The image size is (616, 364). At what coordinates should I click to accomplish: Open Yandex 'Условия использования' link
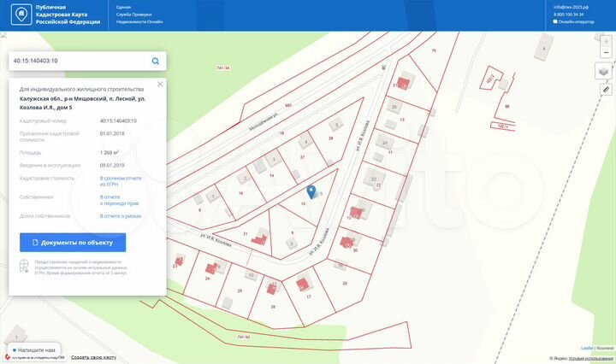[x=594, y=357]
